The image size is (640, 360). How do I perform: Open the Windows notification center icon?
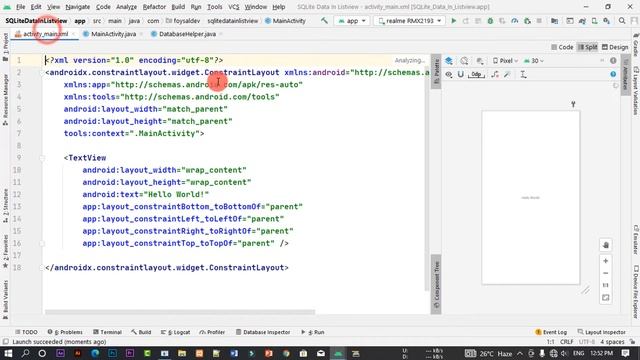click(x=625, y=353)
